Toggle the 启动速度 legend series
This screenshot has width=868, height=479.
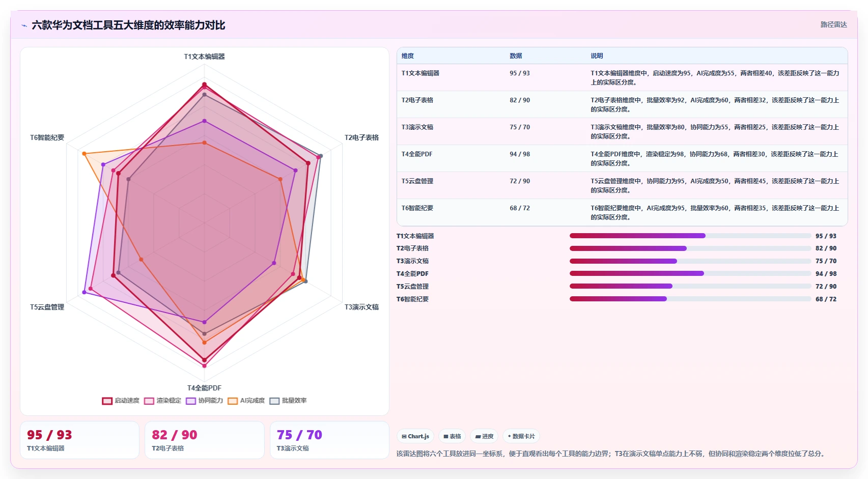[x=121, y=401]
